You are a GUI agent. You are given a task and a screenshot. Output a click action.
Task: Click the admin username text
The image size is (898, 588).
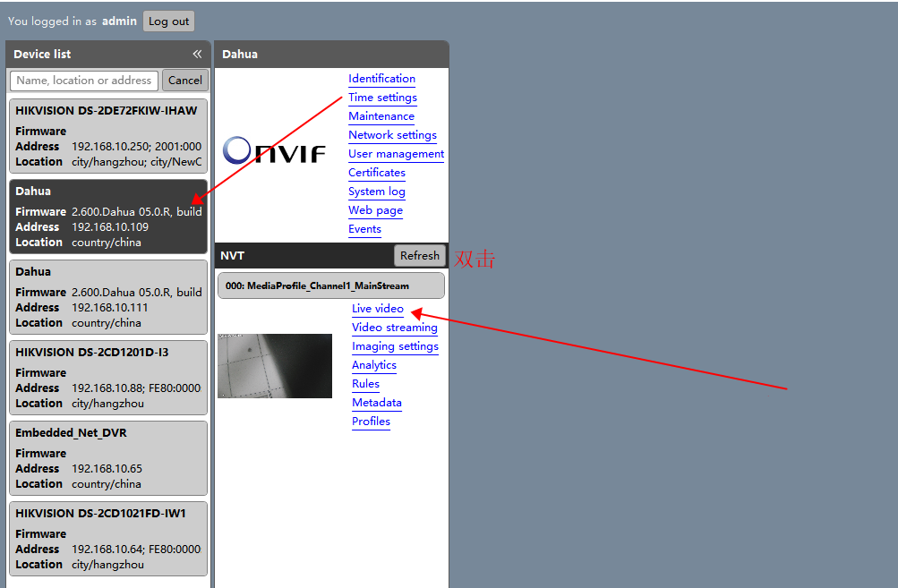[x=119, y=21]
